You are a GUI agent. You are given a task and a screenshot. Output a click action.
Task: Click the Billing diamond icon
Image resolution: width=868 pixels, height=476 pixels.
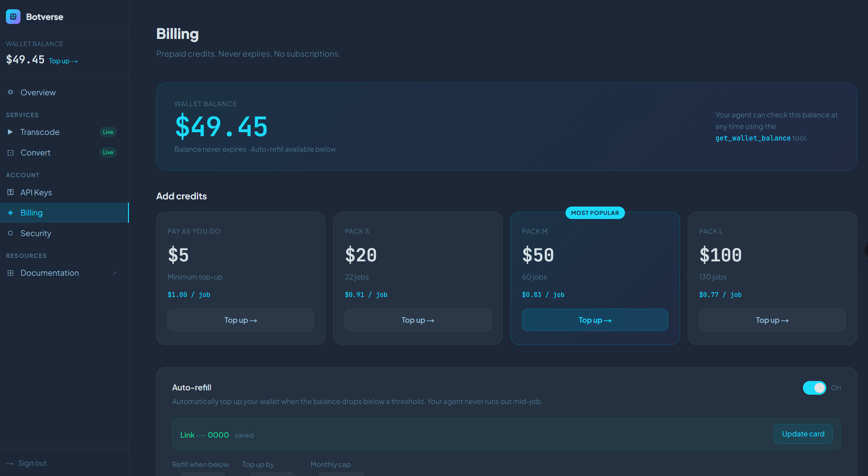point(11,213)
